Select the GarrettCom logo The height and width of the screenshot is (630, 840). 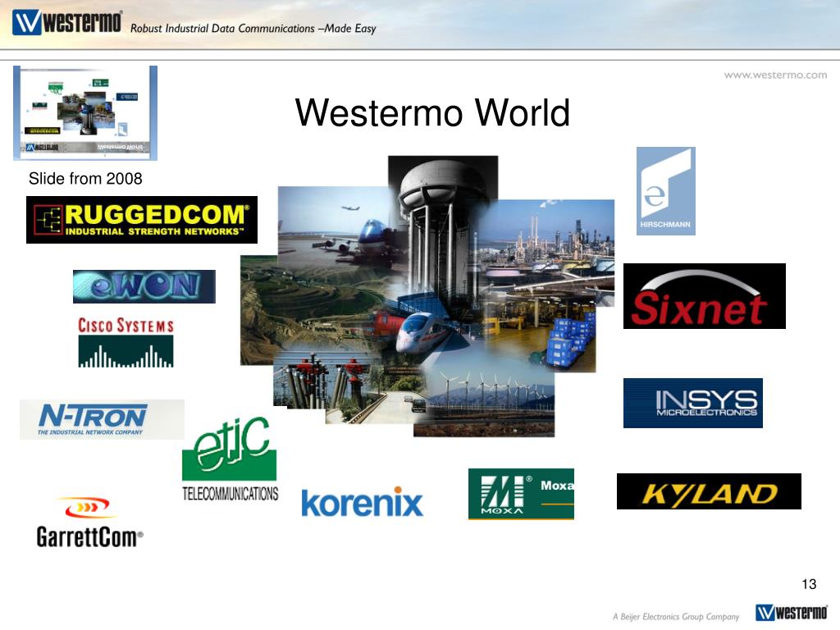coord(89,523)
